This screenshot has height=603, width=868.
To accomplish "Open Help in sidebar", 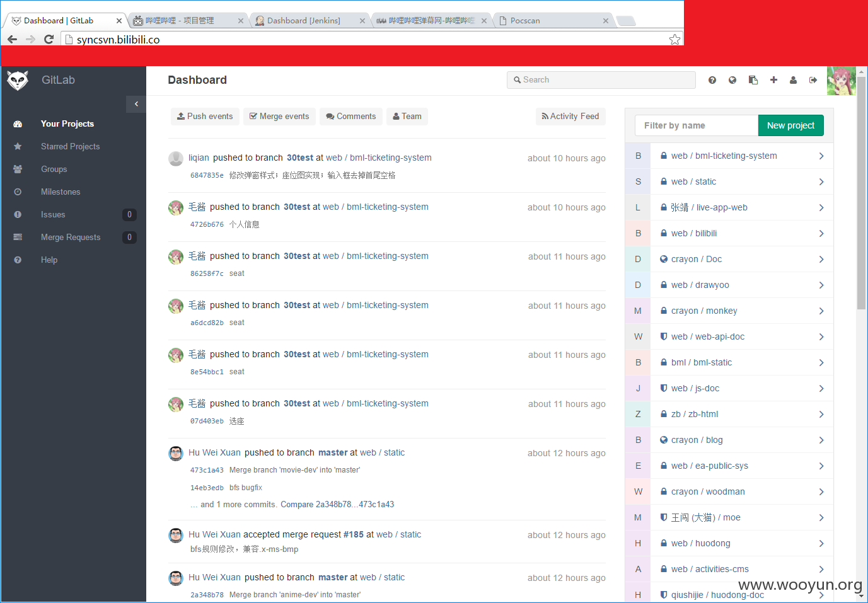I will pyautogui.click(x=49, y=260).
